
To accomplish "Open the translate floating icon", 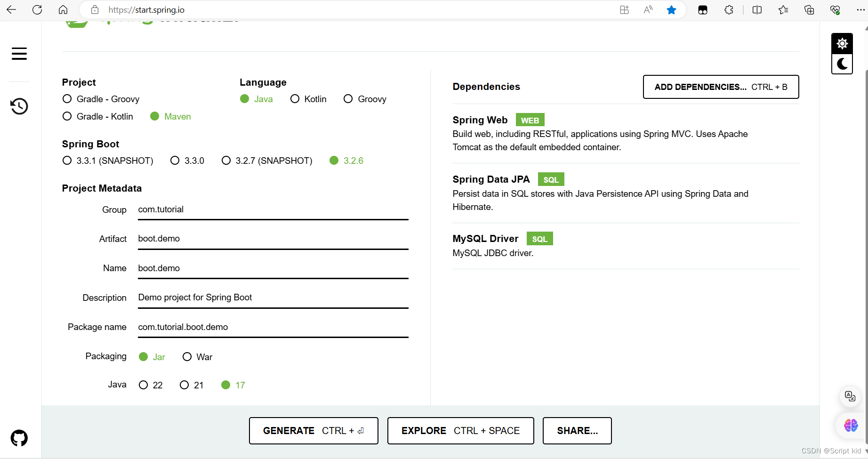I will click(x=850, y=396).
